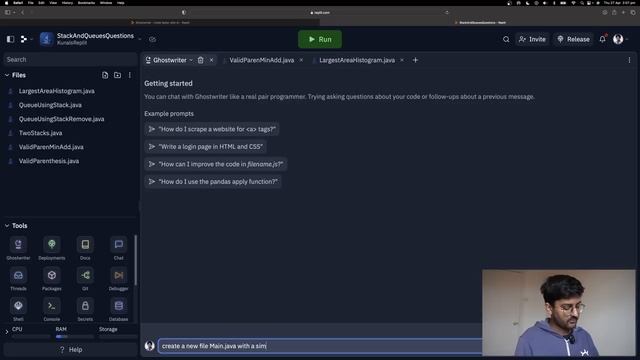Click the new file icon in Files
The image size is (640, 360).
105,75
